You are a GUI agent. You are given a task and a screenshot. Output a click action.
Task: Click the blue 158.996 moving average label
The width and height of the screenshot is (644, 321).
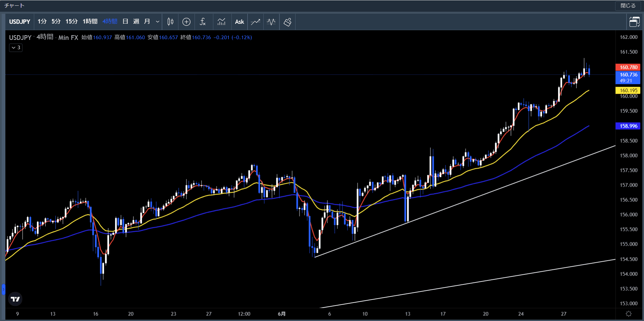[x=628, y=126]
